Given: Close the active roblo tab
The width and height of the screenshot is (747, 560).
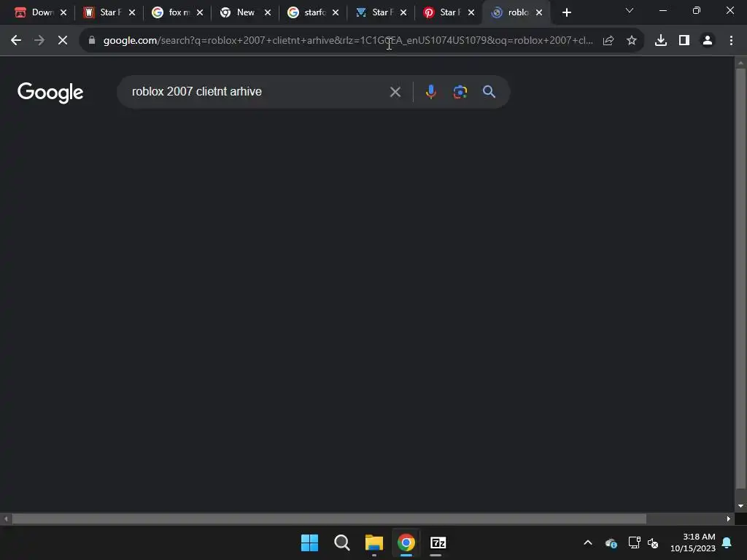Looking at the screenshot, I should tap(539, 13).
